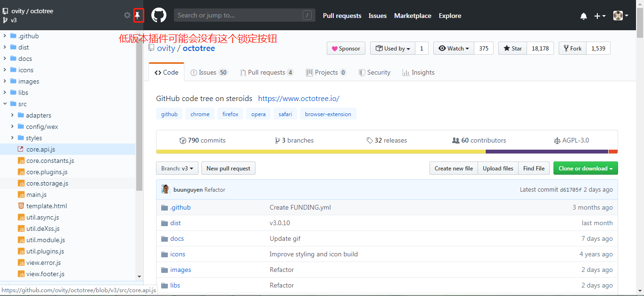Switch to the Issues 50 tab

point(209,72)
